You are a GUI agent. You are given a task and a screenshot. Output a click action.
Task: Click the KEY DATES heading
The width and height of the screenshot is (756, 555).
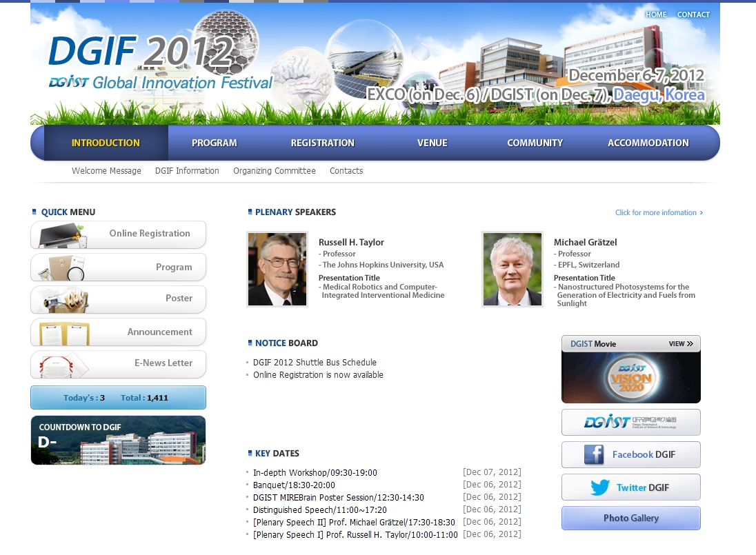tap(277, 454)
